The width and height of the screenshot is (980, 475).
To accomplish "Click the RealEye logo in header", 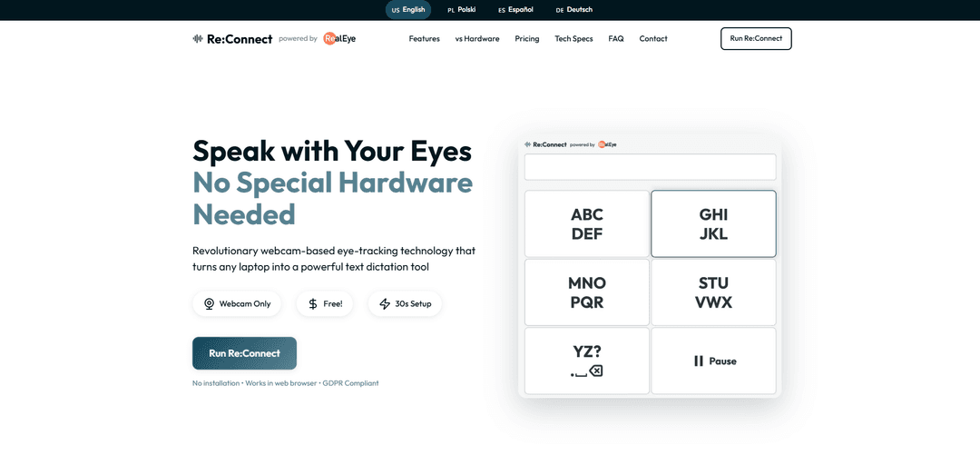I will click(339, 39).
